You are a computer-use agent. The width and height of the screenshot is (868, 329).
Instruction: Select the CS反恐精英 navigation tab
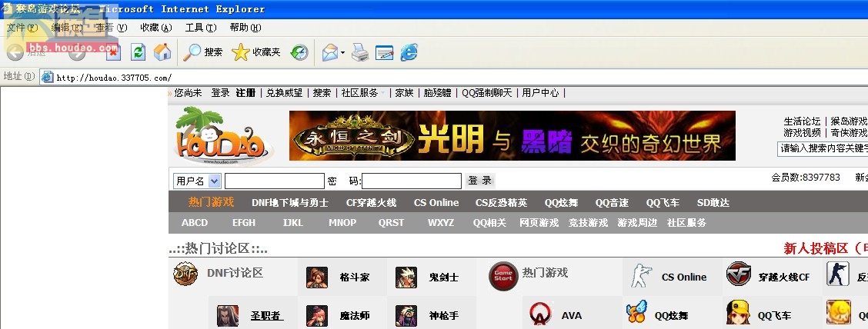click(x=502, y=203)
